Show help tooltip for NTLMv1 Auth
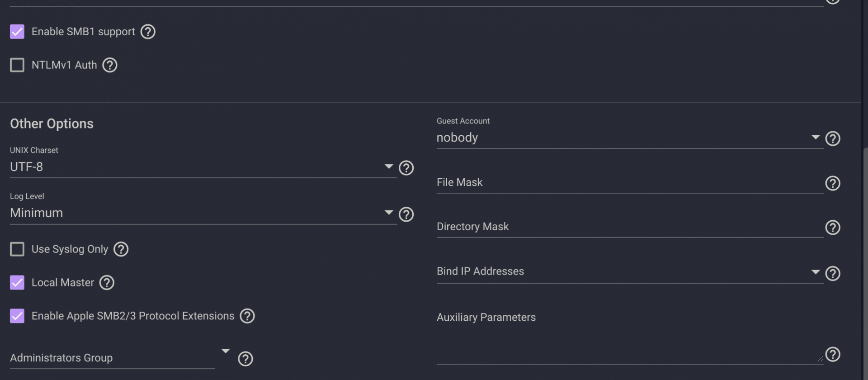 click(x=110, y=65)
